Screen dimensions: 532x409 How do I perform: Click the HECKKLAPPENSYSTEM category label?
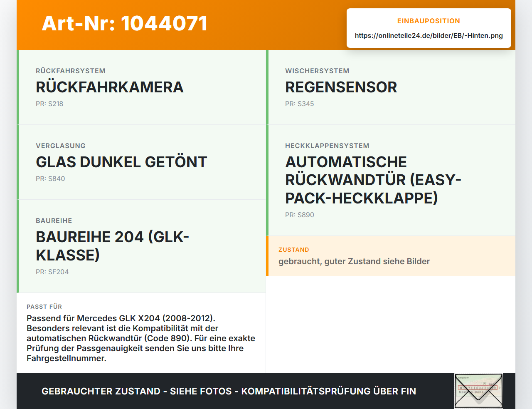coord(327,146)
